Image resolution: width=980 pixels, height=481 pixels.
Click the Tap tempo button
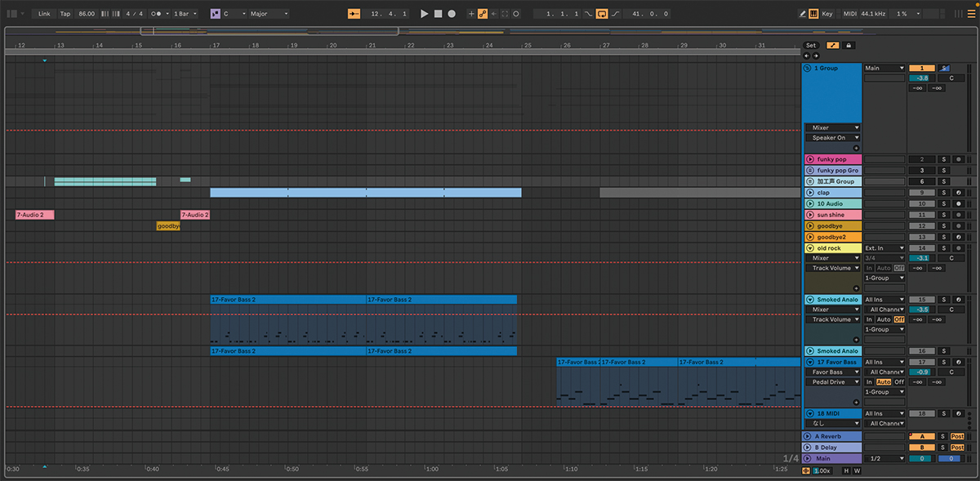pyautogui.click(x=65, y=14)
